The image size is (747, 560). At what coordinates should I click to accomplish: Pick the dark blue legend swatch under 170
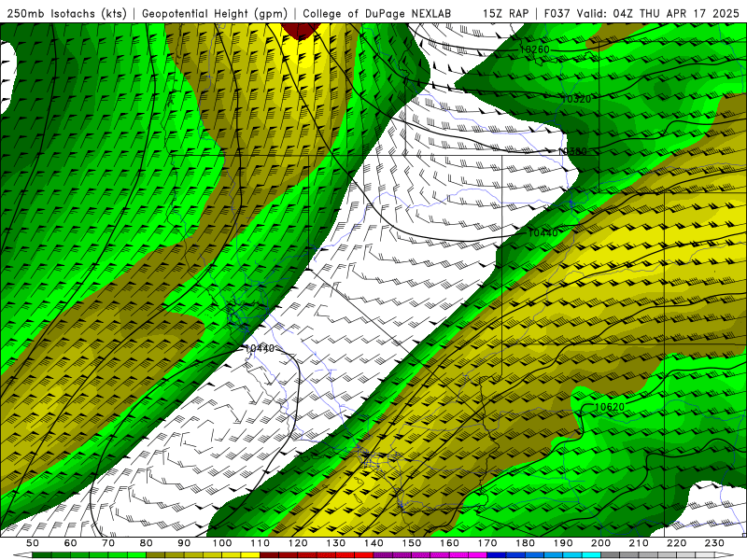coord(497,555)
